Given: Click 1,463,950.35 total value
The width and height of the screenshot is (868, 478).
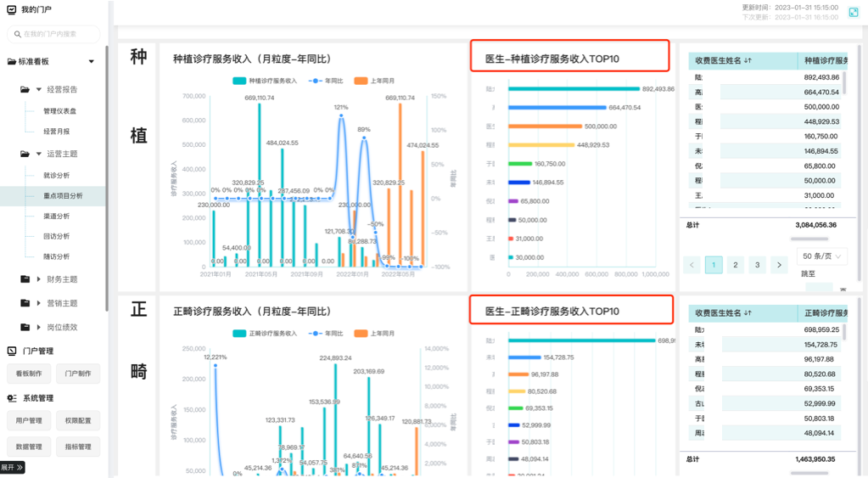Looking at the screenshot, I should pyautogui.click(x=815, y=459).
